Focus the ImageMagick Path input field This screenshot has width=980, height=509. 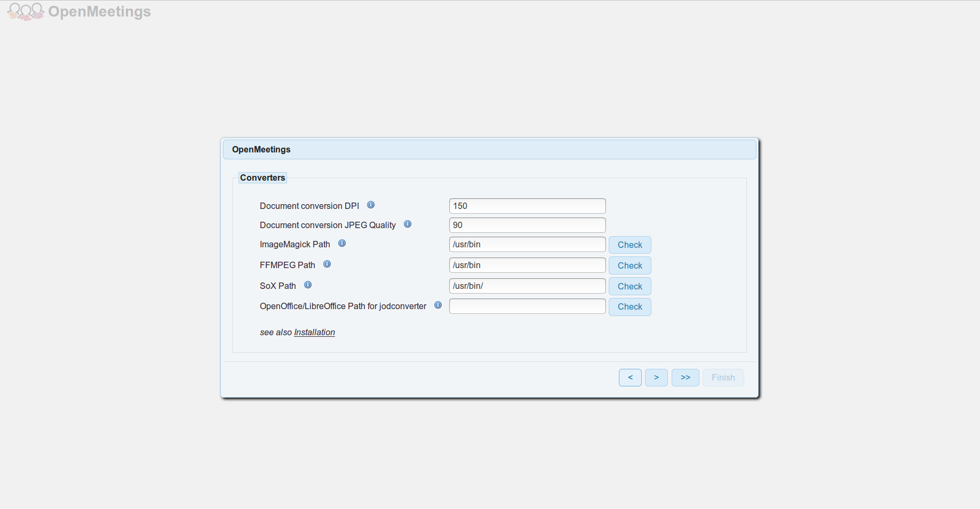coord(527,244)
